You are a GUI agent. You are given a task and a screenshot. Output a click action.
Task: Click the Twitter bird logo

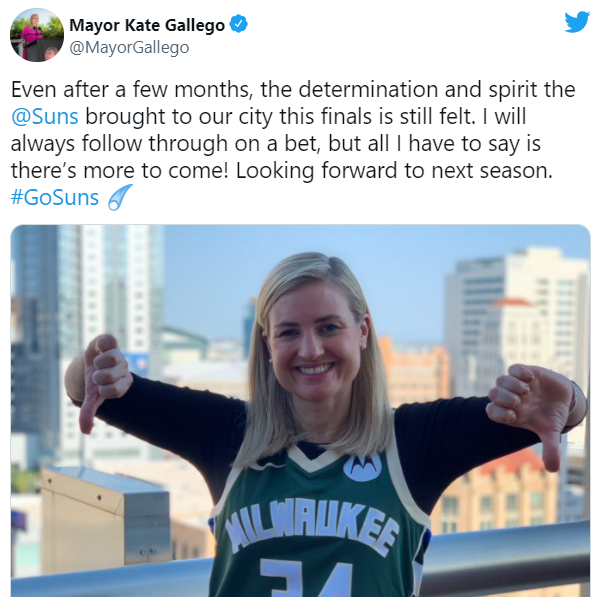coord(577,22)
